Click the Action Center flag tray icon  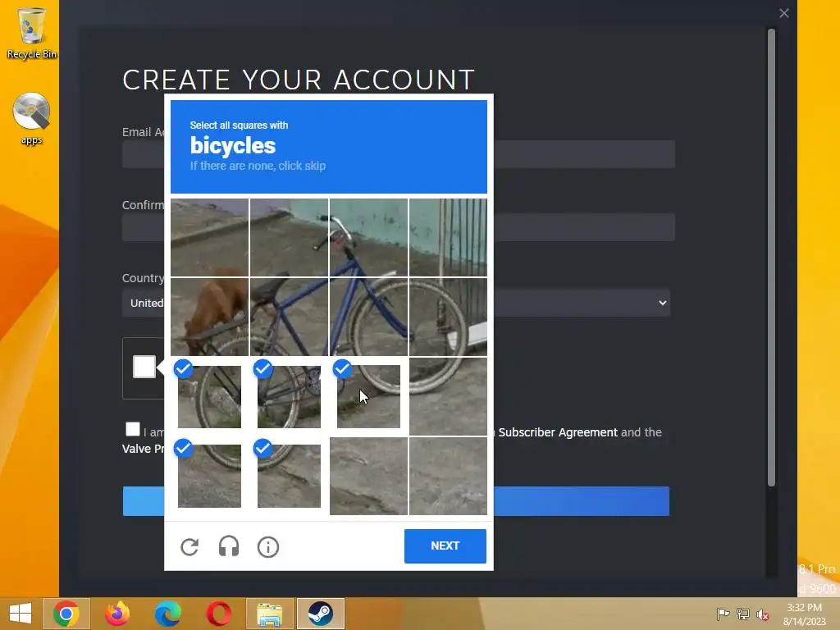723,614
